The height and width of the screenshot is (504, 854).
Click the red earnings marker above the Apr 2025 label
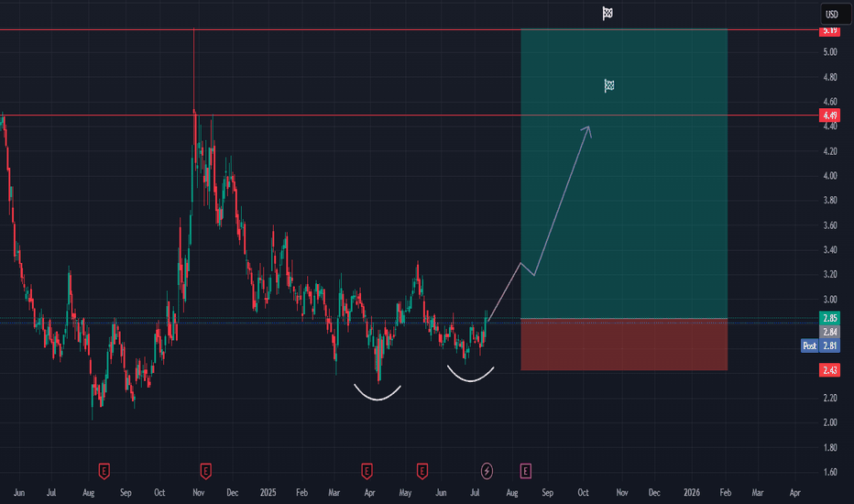(367, 471)
